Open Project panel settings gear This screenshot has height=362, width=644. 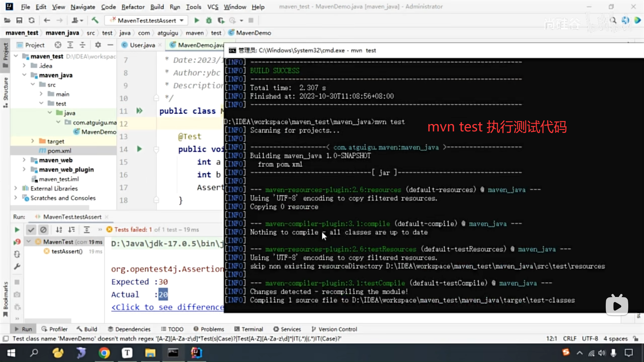pos(98,45)
